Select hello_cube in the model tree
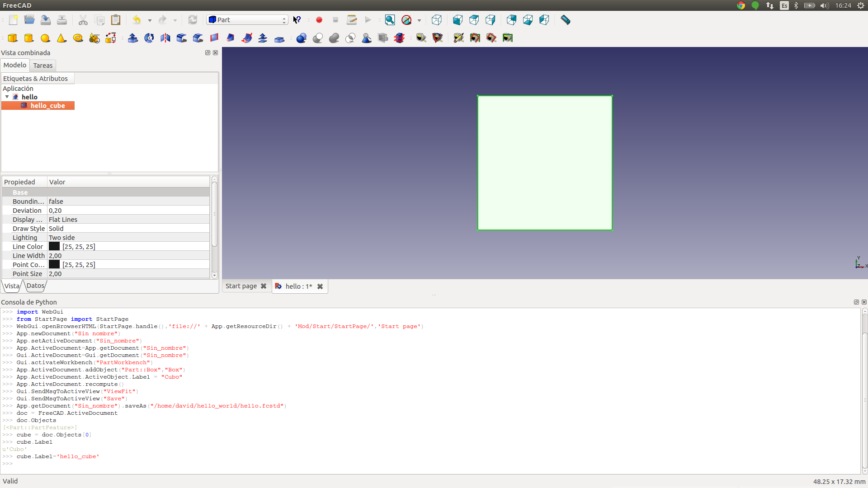The image size is (868, 488). tap(47, 106)
